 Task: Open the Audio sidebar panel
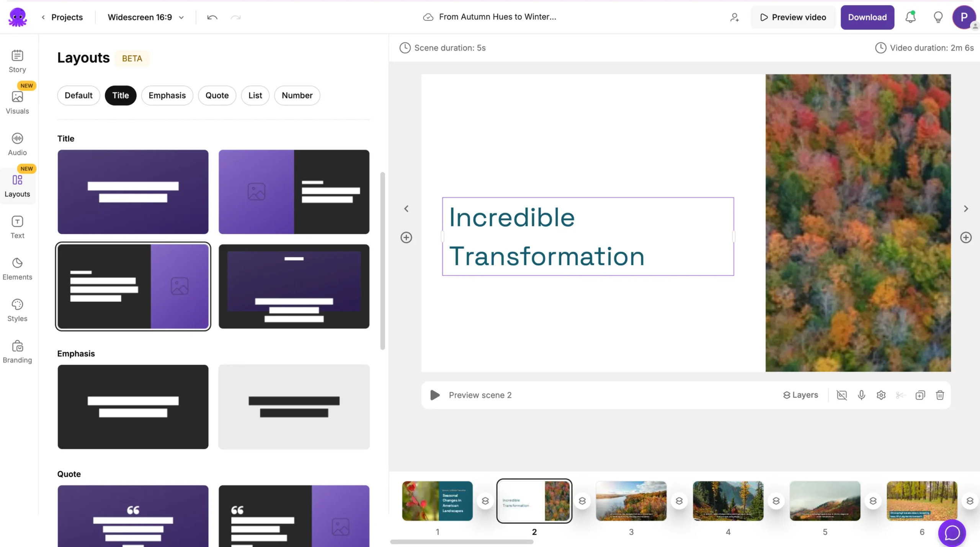tap(17, 144)
